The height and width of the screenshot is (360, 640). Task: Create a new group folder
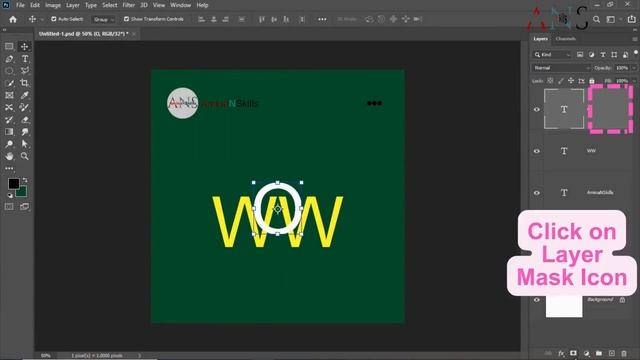(599, 353)
